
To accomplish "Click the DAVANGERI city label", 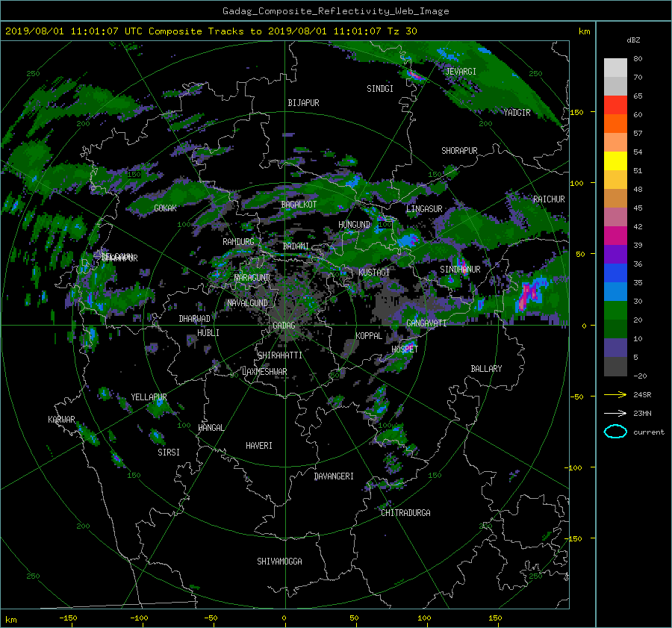I will 334,476.
